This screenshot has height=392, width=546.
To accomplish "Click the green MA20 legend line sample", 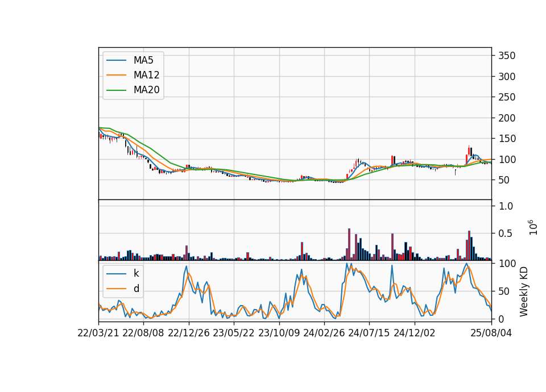I will coord(116,90).
